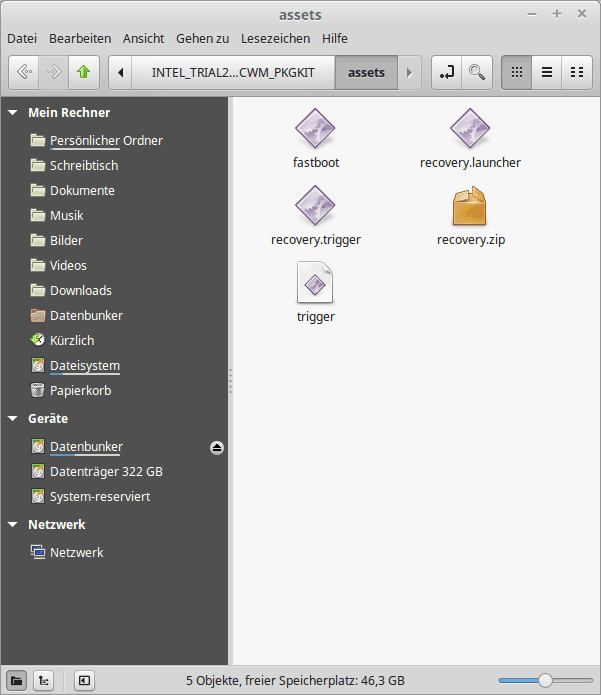Minimize the assets window
Image resolution: width=601 pixels, height=695 pixels.
coord(532,14)
